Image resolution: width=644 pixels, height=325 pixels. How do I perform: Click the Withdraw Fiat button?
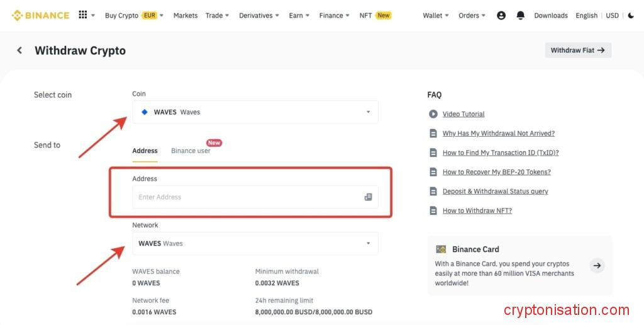577,50
